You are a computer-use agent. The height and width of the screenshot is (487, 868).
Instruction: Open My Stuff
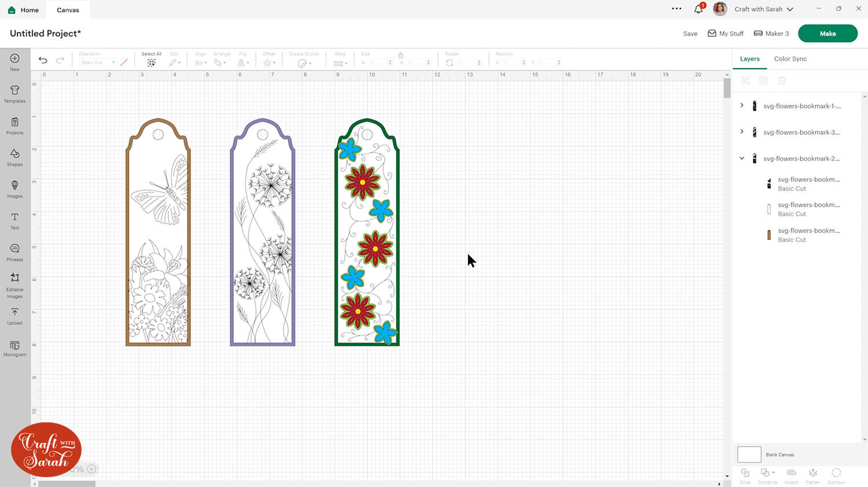(726, 34)
